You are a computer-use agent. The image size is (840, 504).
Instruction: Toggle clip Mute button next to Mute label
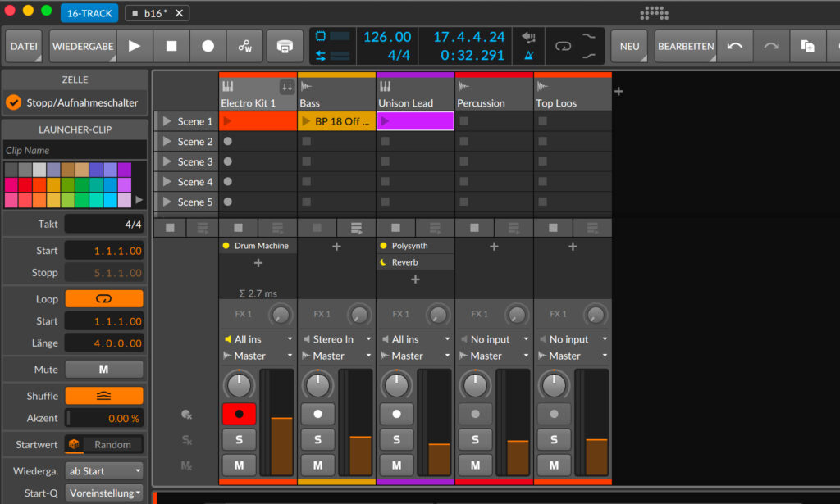(x=104, y=369)
